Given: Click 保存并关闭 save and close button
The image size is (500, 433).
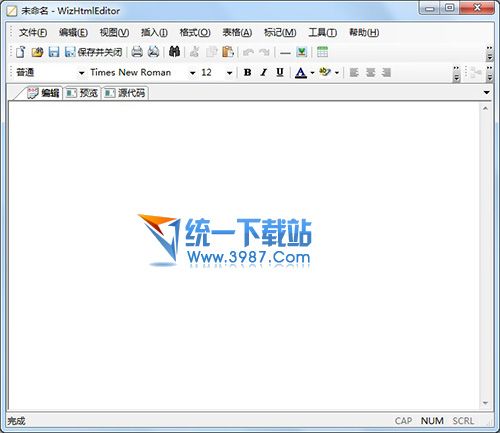Looking at the screenshot, I should tap(94, 52).
